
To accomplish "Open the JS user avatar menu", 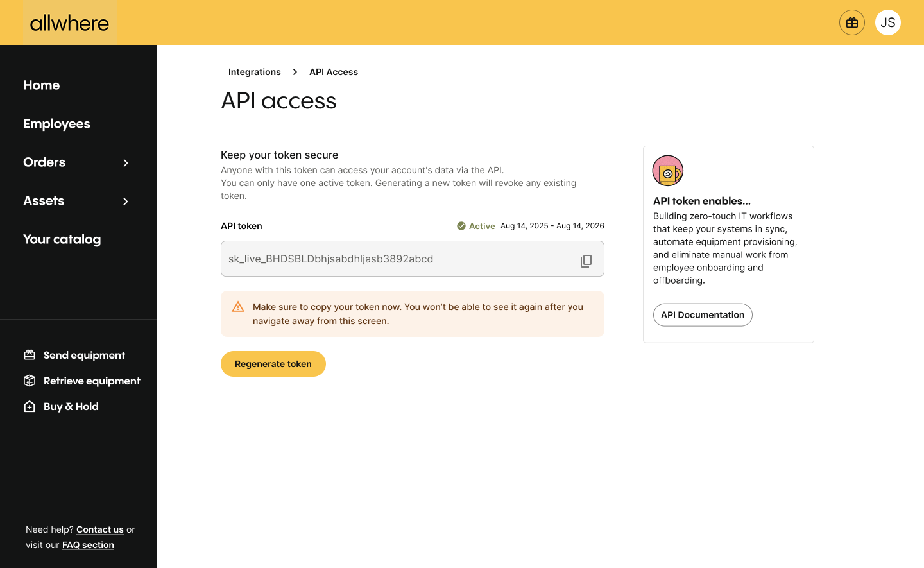I will [x=888, y=22].
